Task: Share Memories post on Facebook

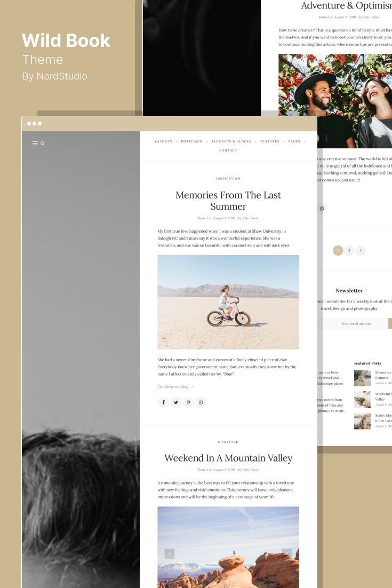Action: click(163, 402)
